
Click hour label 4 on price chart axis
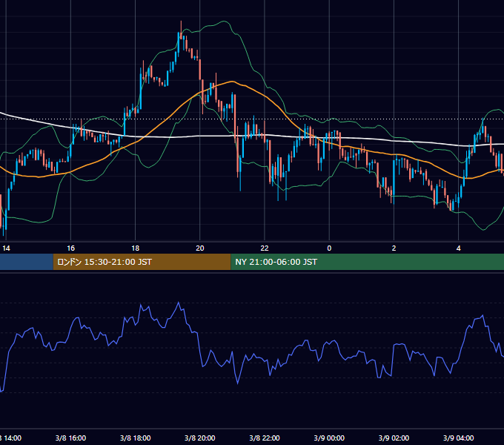458,248
